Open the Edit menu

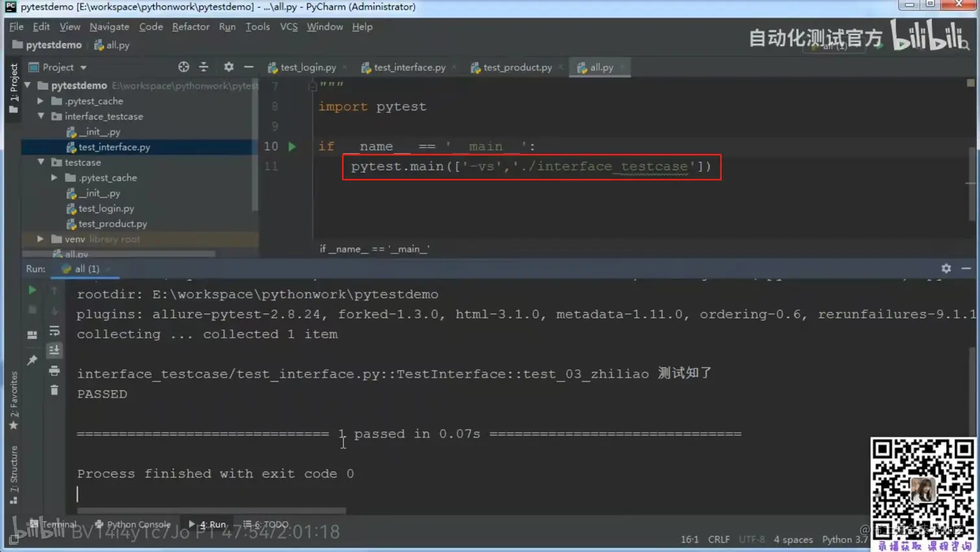[x=41, y=27]
